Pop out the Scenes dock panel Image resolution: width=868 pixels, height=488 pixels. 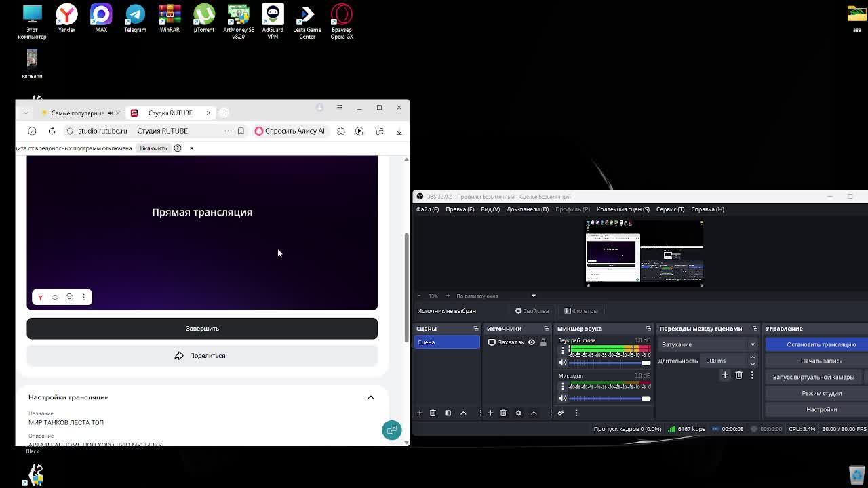click(476, 329)
